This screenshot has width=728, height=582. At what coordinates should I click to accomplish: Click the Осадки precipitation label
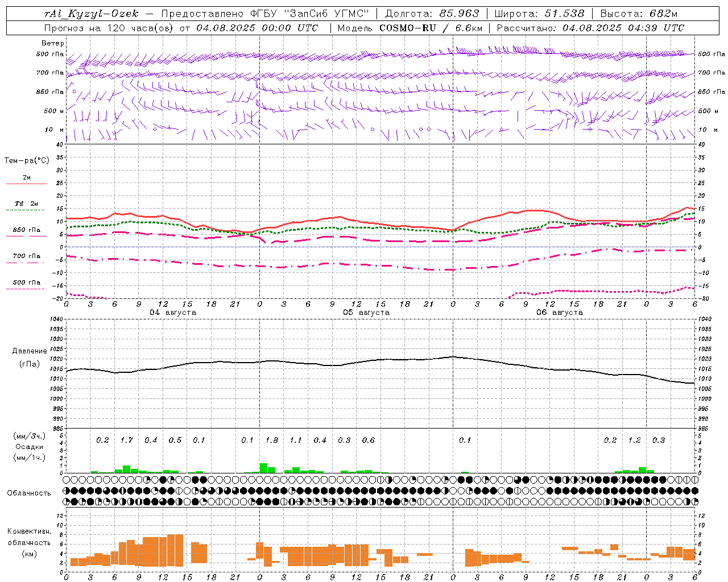click(x=30, y=447)
